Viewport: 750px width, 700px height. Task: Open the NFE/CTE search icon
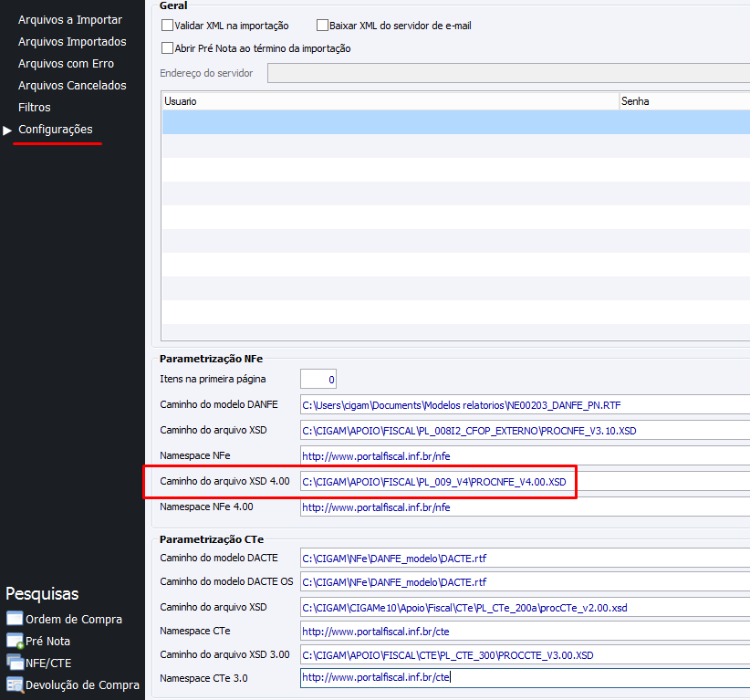point(15,663)
